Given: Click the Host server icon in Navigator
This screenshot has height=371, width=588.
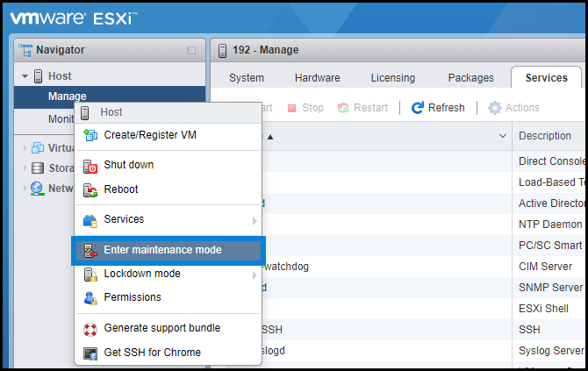Looking at the screenshot, I should click(38, 76).
